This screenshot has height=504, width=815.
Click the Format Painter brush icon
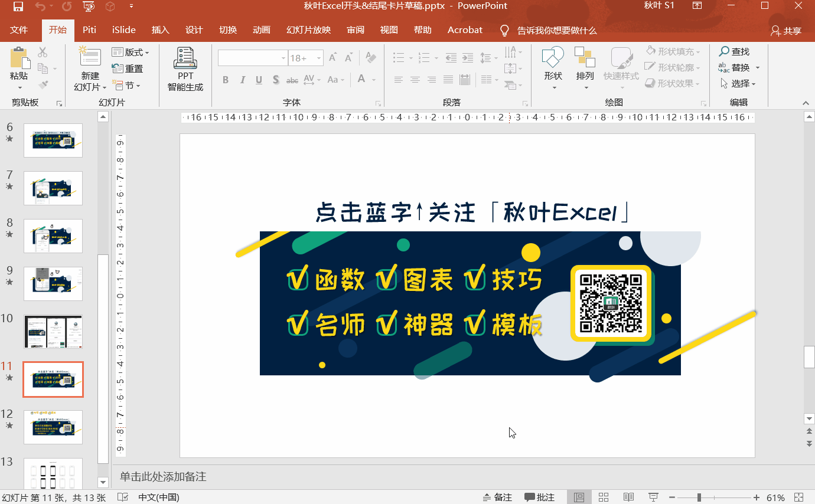(43, 84)
